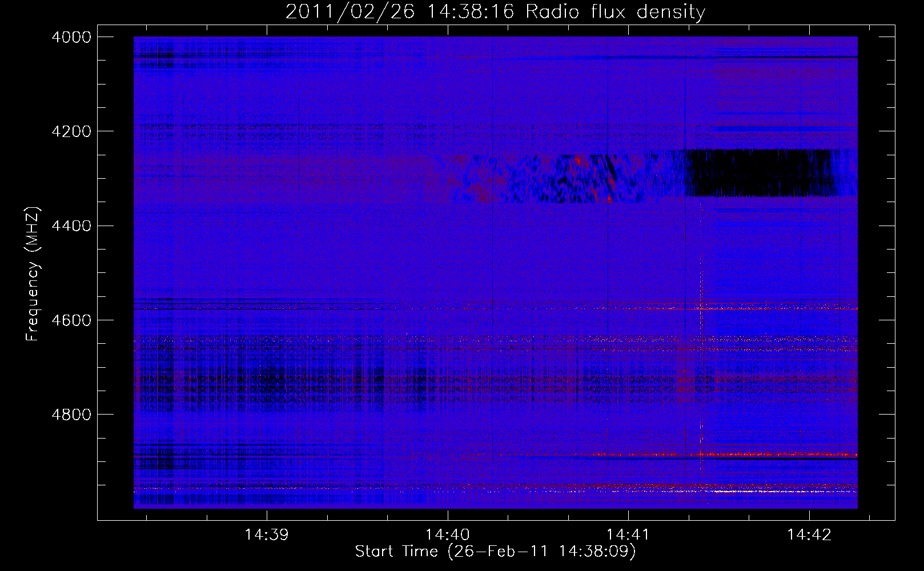
Task: Click the 14:40 time axis label
Action: click(448, 535)
